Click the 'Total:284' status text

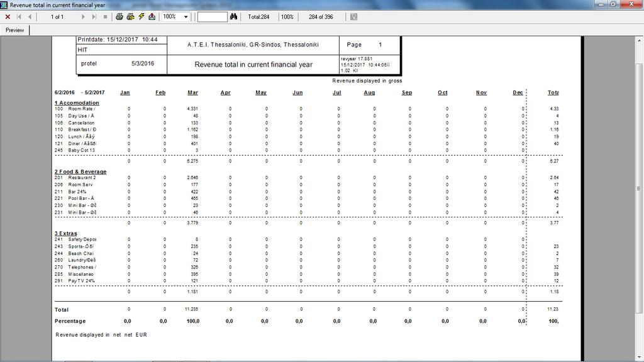(x=258, y=17)
